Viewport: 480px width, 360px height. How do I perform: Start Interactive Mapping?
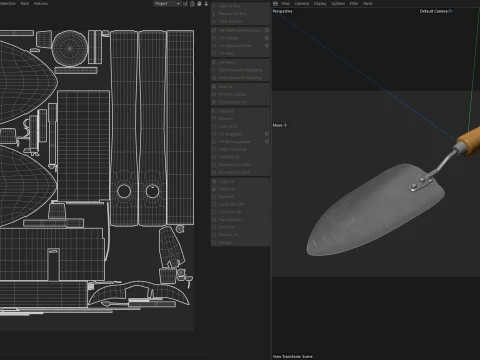tap(240, 70)
